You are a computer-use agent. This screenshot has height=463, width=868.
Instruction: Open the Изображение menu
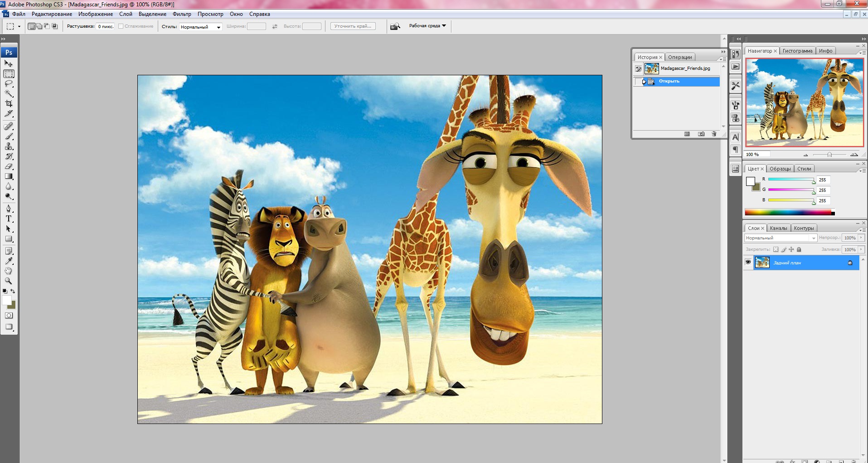click(96, 14)
